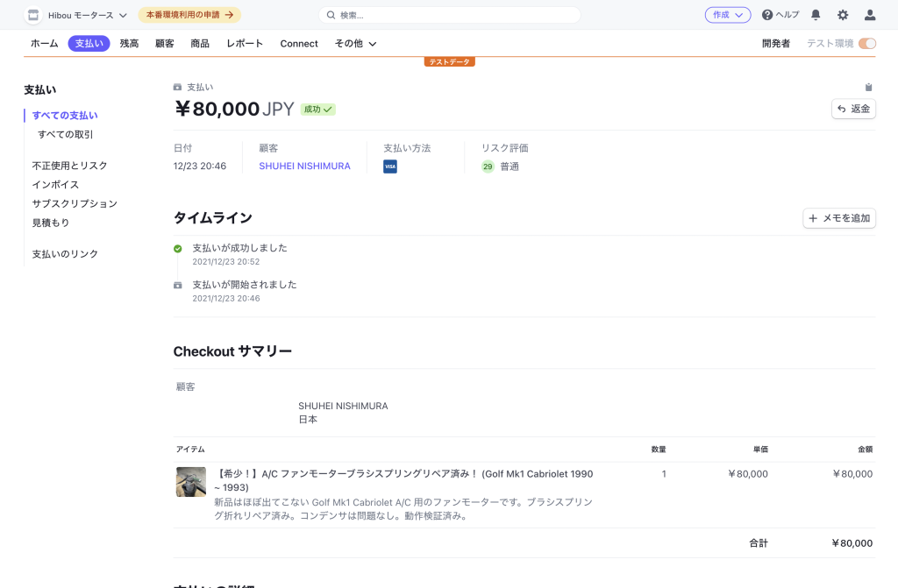
Task: Add a note with メモを追加 button
Action: coord(839,218)
